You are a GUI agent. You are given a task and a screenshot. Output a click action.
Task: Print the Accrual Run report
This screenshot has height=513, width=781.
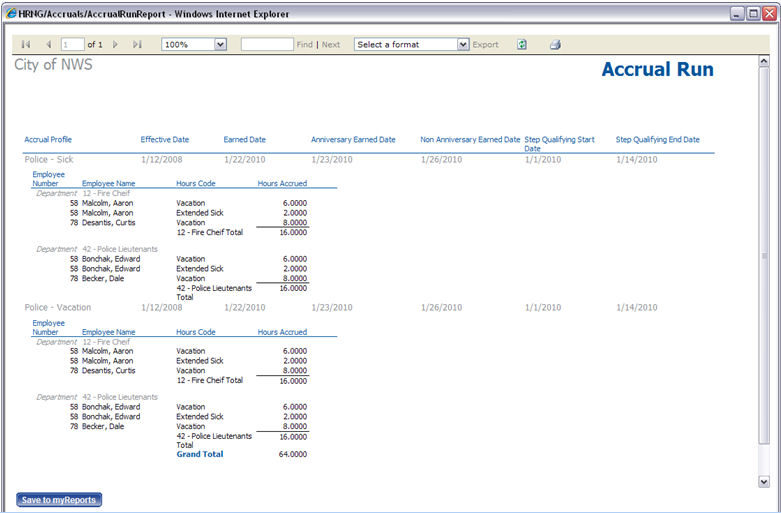(555, 45)
